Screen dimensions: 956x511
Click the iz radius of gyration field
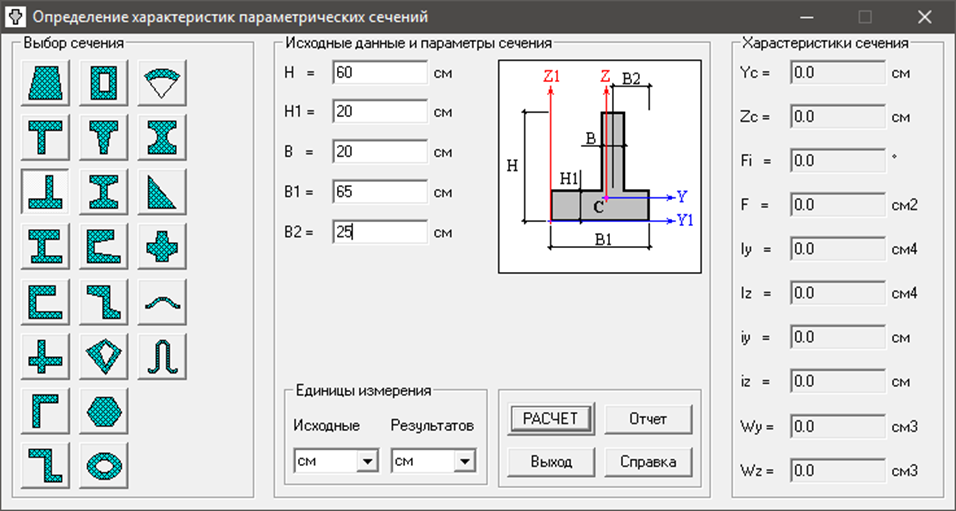[x=838, y=382]
